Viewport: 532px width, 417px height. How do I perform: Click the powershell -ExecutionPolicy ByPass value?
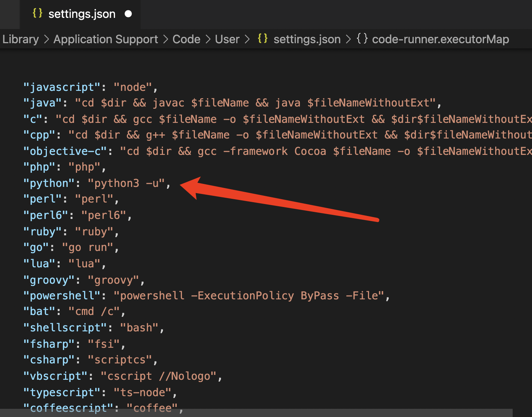pos(249,296)
